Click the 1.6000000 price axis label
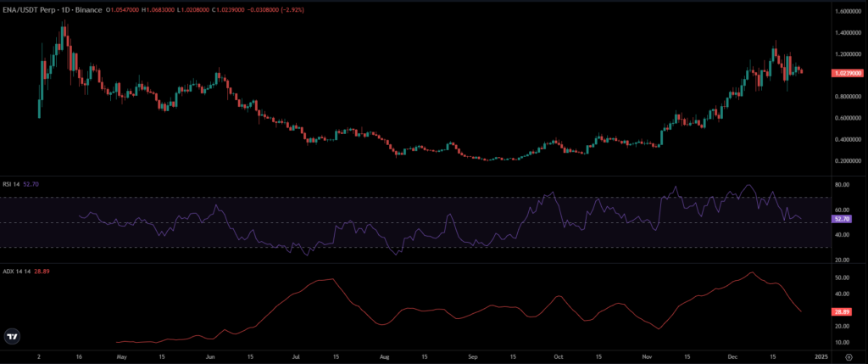Screen dimensions: 868x364 coord(848,11)
